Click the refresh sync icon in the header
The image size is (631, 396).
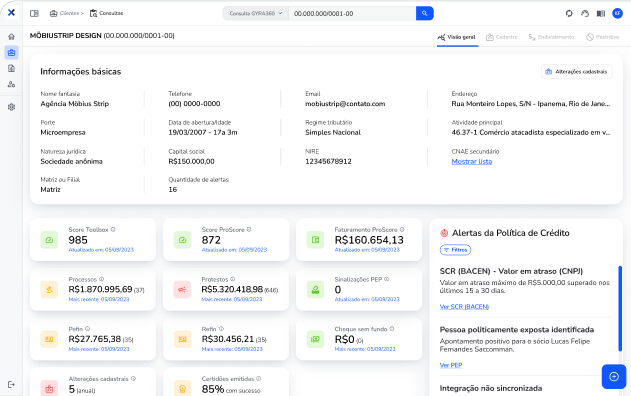tap(569, 13)
